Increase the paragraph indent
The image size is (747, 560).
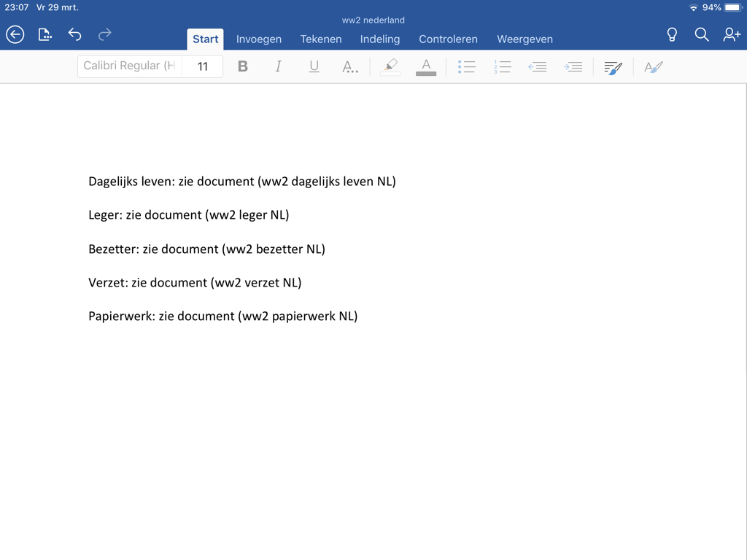tap(573, 66)
